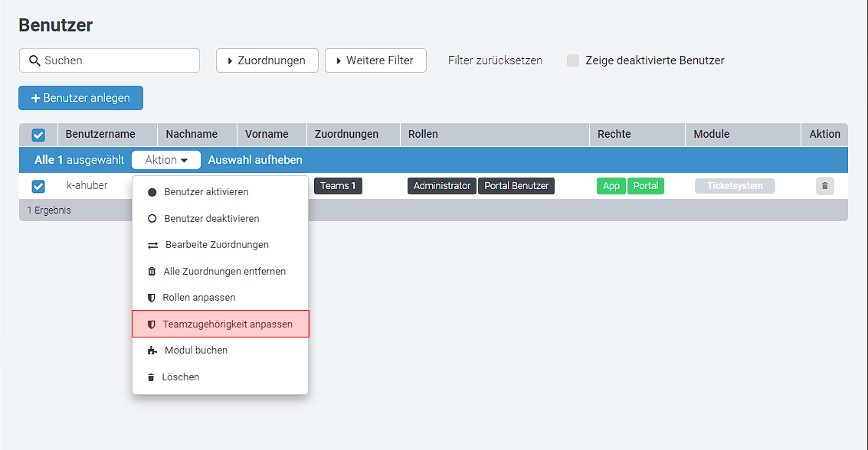Expand the Zuordnungen filter

pyautogui.click(x=267, y=60)
